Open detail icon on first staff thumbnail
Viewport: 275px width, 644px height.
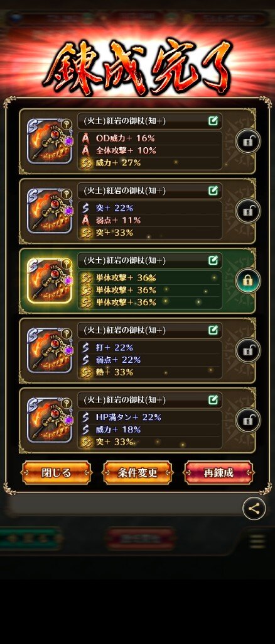point(66,123)
